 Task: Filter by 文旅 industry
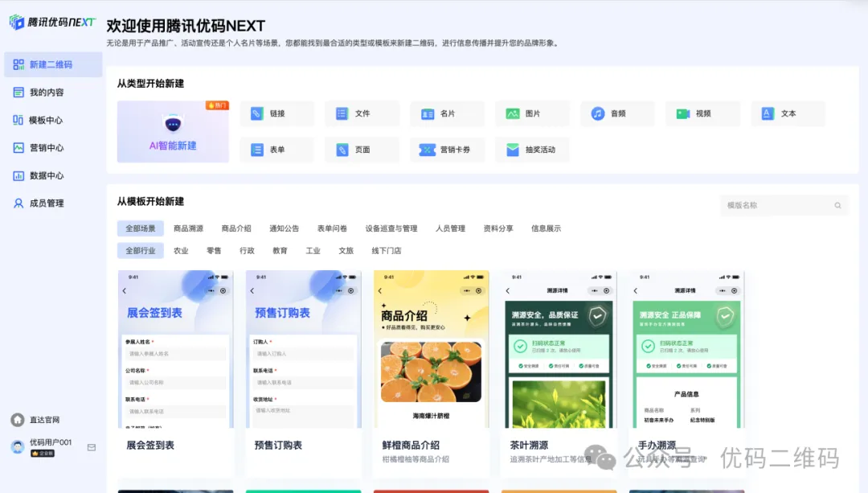(346, 250)
